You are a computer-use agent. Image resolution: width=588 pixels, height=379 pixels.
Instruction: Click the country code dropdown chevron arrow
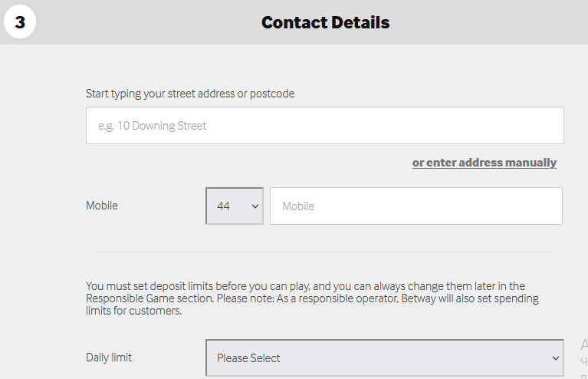(255, 206)
